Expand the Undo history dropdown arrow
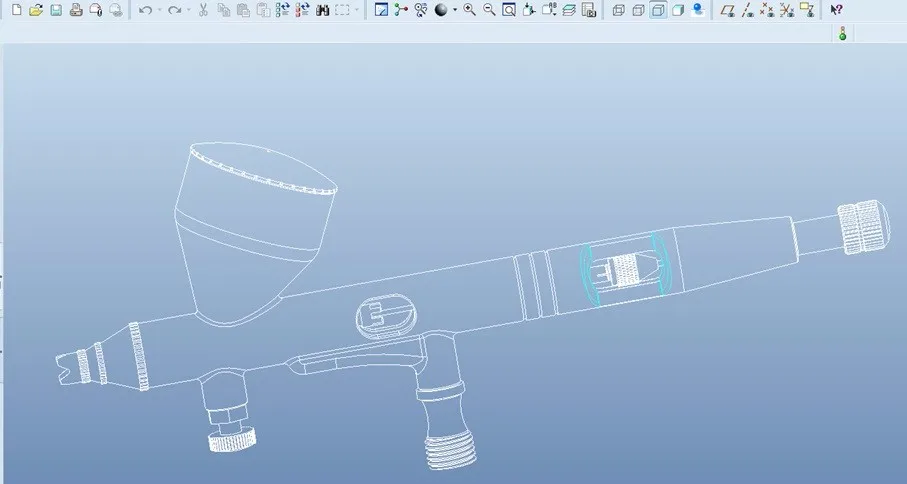This screenshot has width=907, height=484. coord(160,10)
